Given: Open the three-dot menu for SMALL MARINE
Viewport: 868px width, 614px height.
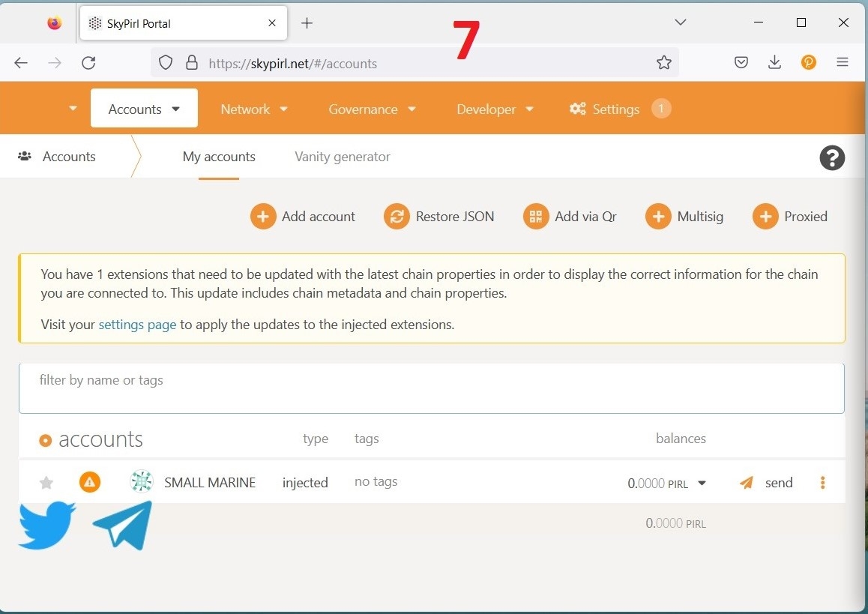Looking at the screenshot, I should (x=822, y=483).
